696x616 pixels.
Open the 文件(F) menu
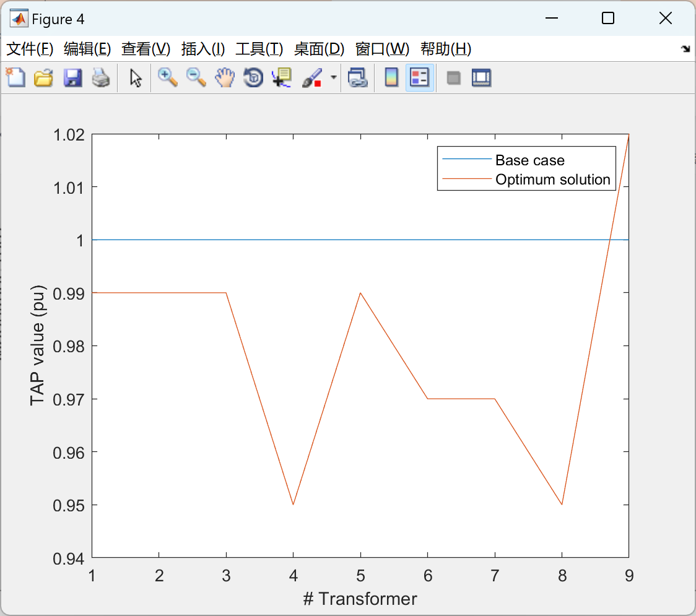[30, 49]
